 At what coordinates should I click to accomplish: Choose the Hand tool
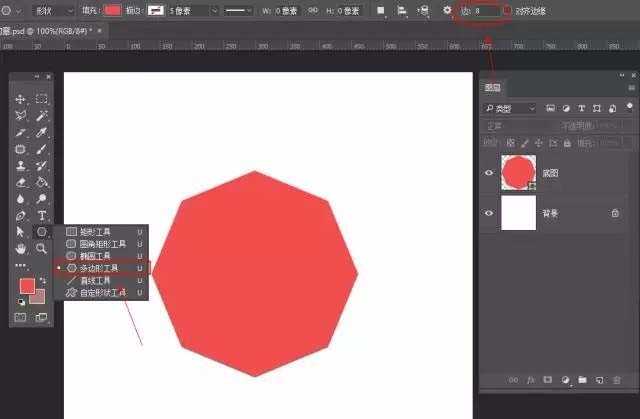pyautogui.click(x=20, y=248)
